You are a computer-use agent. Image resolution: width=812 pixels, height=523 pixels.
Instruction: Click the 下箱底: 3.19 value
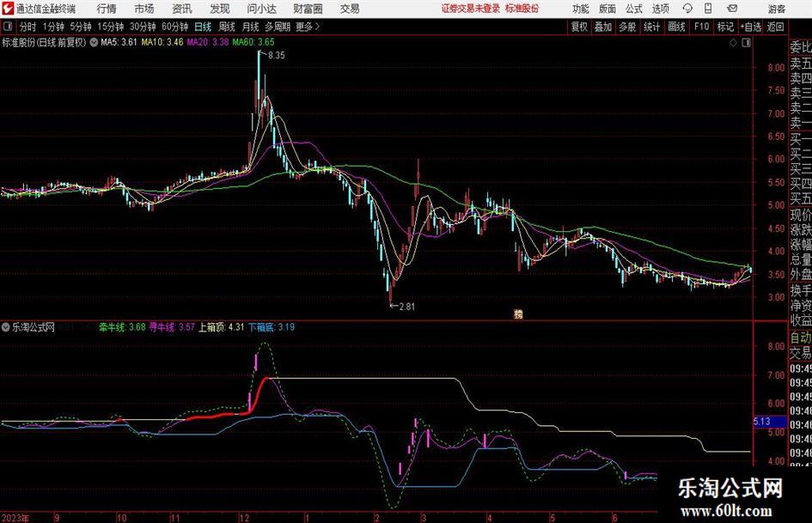coord(272,327)
